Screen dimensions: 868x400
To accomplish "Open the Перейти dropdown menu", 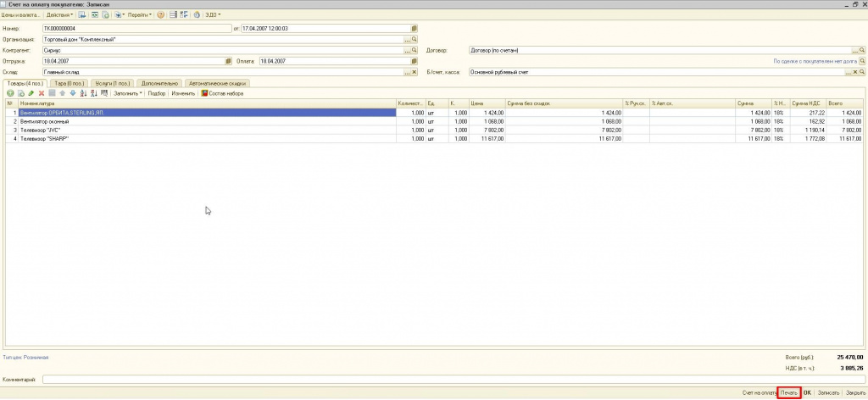I will coord(140,15).
